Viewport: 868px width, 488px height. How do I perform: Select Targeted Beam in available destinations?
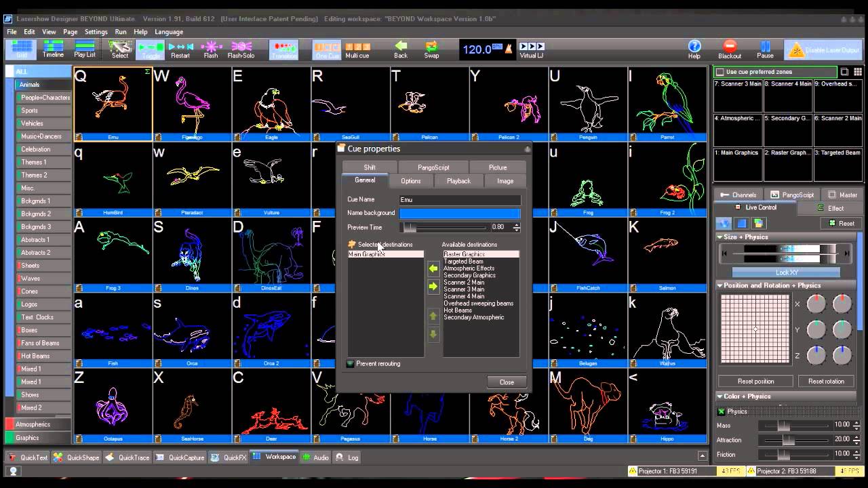coord(464,262)
